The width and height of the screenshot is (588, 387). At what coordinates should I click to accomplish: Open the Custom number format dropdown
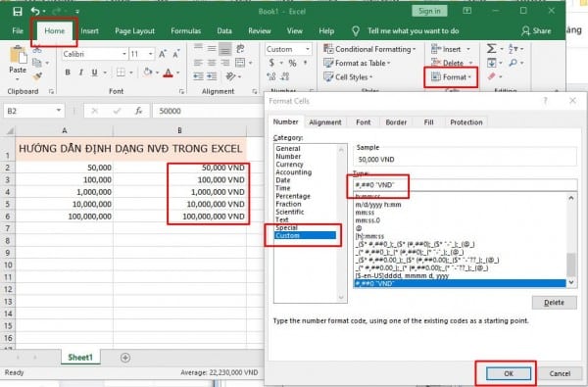pyautogui.click(x=308, y=49)
